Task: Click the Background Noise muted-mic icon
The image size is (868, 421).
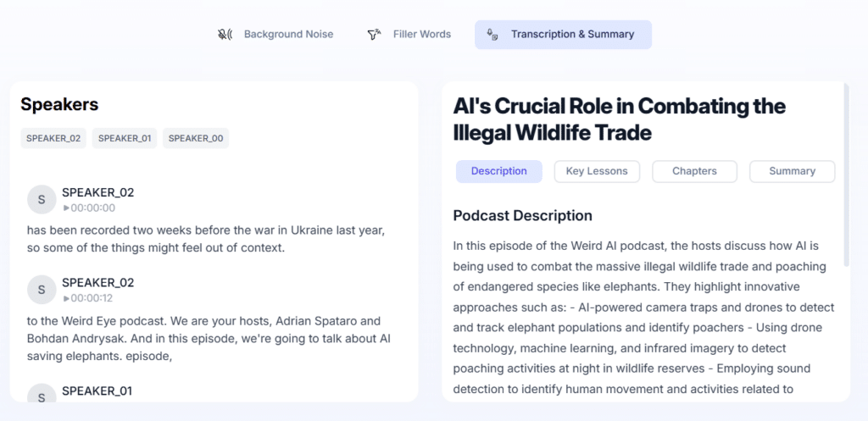Action: pos(224,34)
